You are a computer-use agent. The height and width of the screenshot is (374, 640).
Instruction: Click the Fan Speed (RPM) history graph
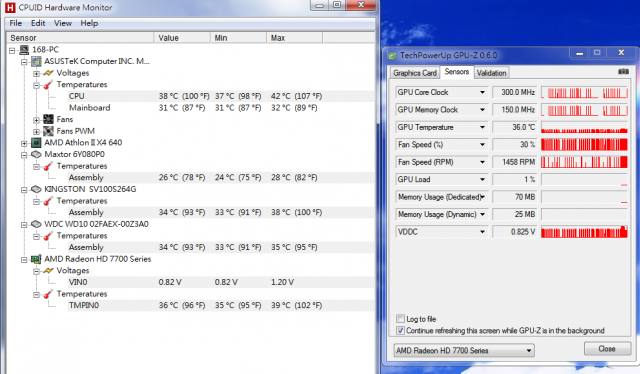click(x=584, y=162)
